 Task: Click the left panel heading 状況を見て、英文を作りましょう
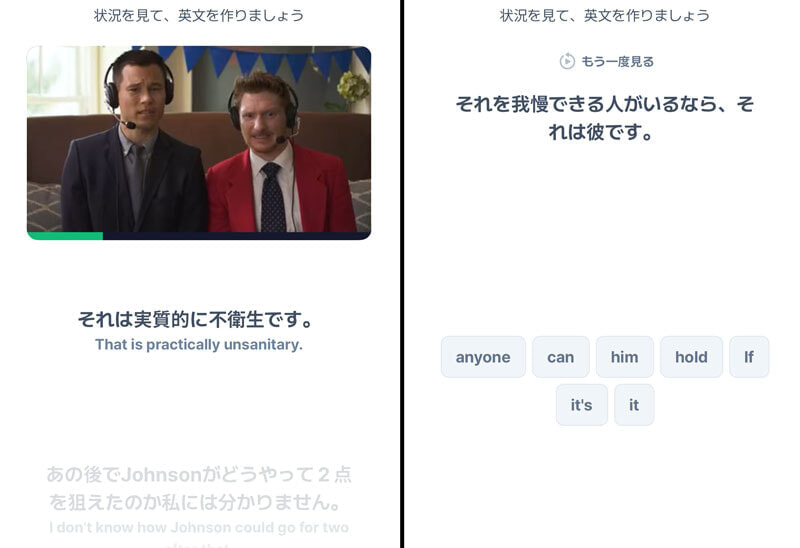tap(199, 15)
